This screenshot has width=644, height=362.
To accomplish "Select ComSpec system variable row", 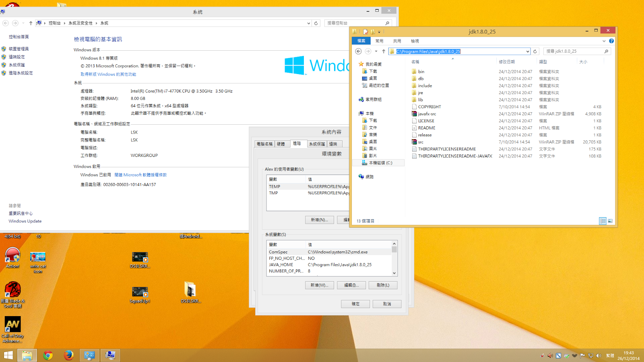I will pos(329,252).
